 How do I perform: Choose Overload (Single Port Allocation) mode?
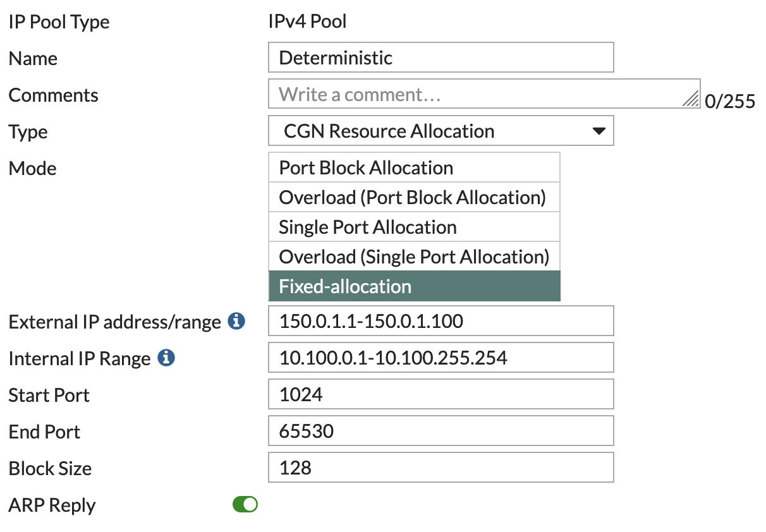point(414,257)
